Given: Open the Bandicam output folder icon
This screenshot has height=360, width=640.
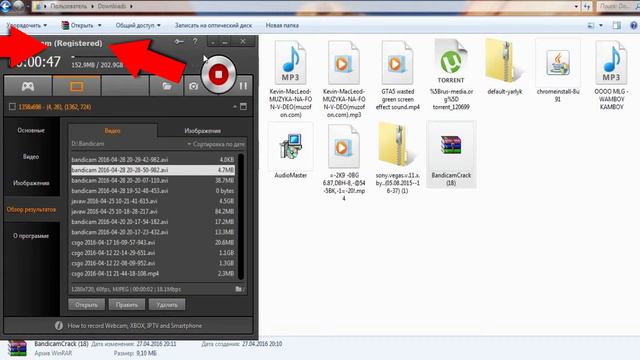Looking at the screenshot, I should pos(167,86).
